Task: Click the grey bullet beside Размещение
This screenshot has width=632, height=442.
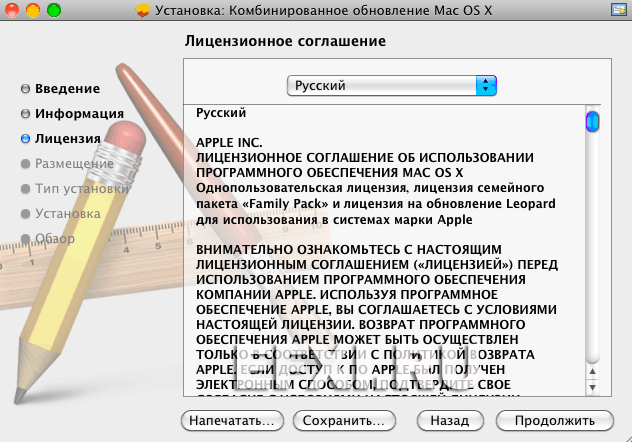Action: click(x=25, y=163)
